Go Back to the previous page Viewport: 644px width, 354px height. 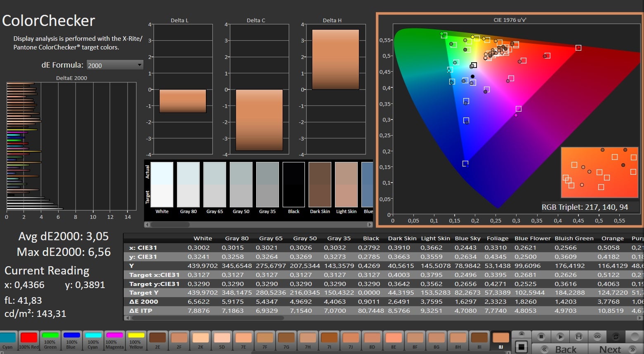[x=560, y=349]
